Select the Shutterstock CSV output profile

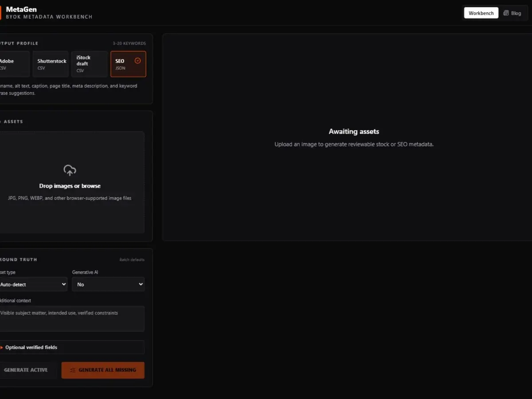51,64
